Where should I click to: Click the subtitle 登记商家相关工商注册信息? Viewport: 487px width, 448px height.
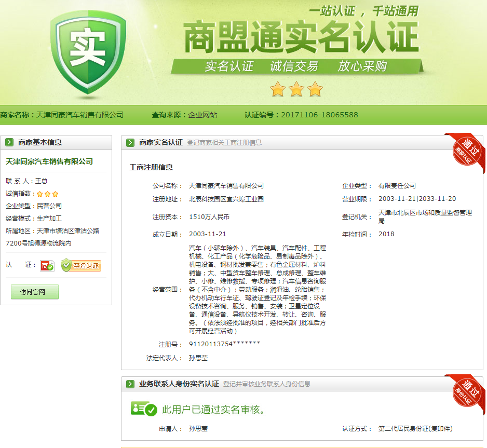coord(224,143)
